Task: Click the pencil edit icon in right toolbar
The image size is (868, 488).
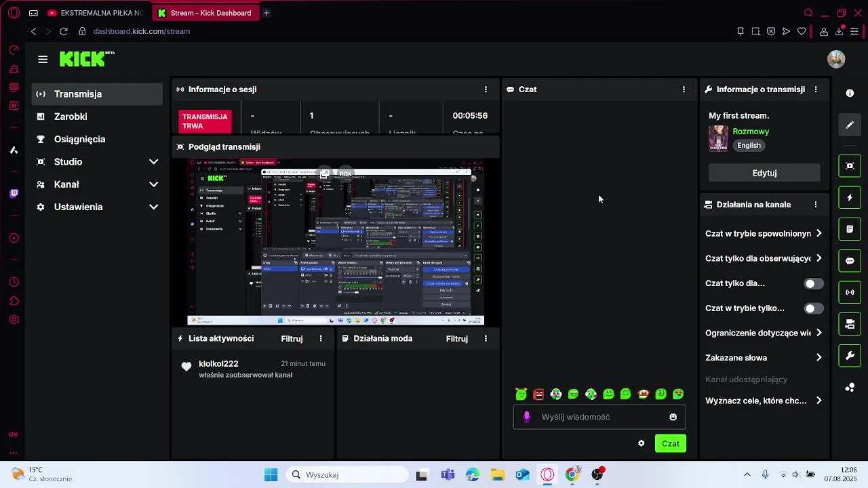Action: tap(850, 125)
